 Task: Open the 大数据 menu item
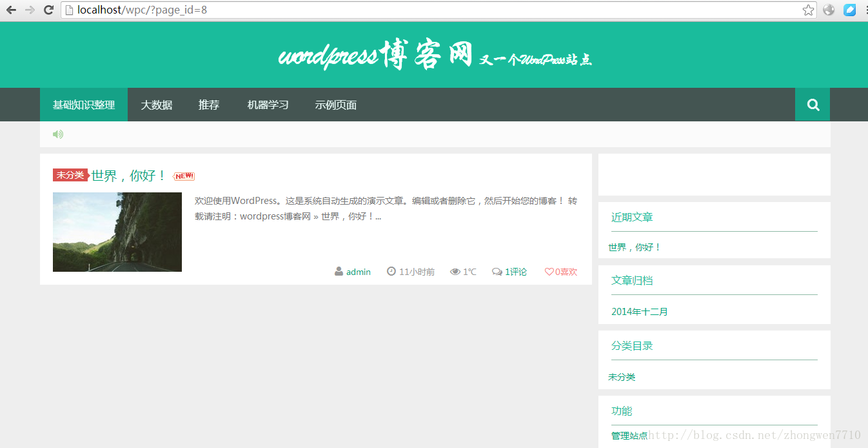tap(157, 105)
